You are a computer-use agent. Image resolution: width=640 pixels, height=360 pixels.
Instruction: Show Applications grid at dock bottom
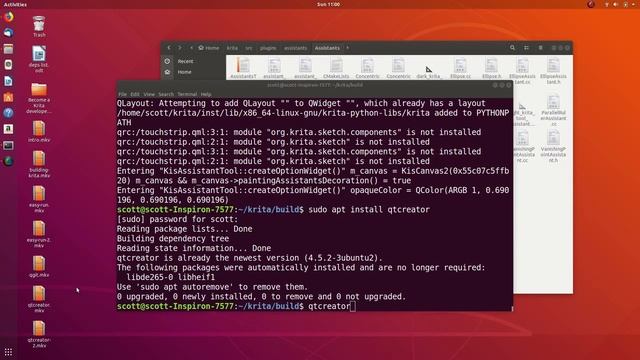(x=8, y=351)
